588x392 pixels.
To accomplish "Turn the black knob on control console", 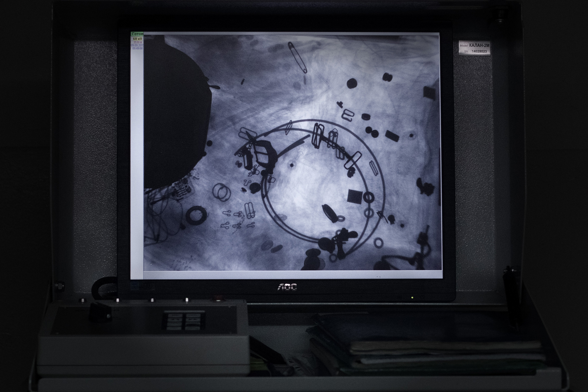I will [x=100, y=311].
